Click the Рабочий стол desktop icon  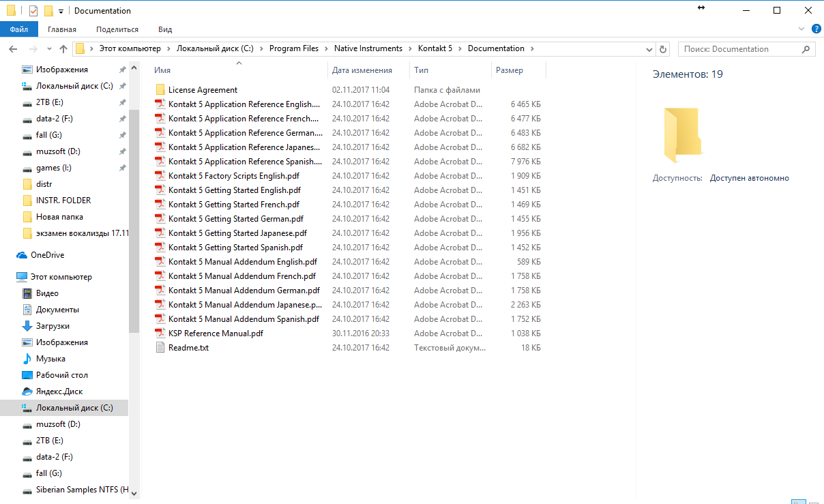[27, 375]
